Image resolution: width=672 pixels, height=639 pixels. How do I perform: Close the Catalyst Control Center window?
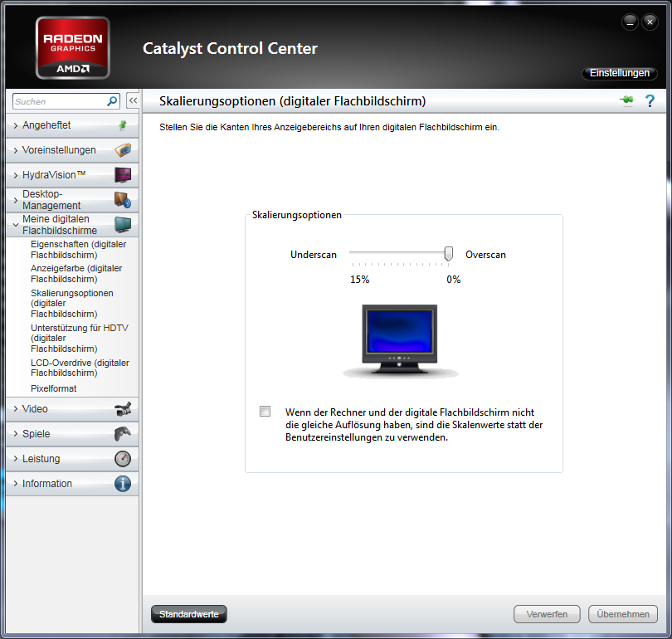coord(650,22)
